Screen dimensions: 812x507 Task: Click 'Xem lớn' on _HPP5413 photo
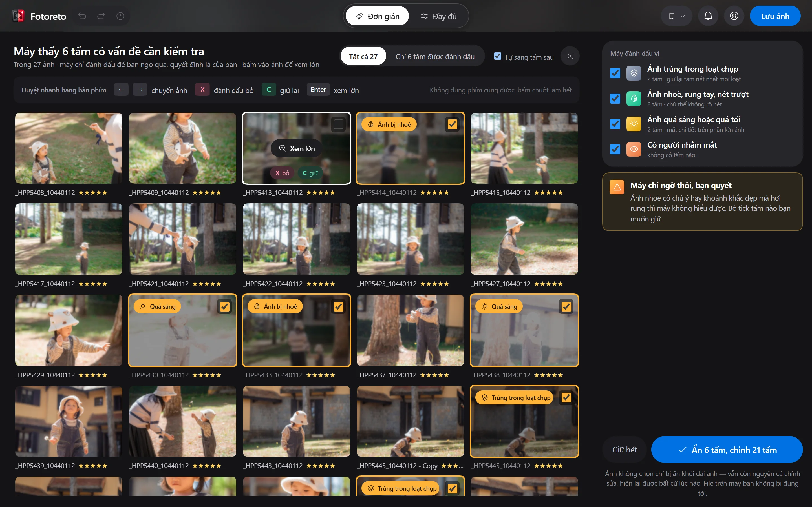(x=297, y=148)
